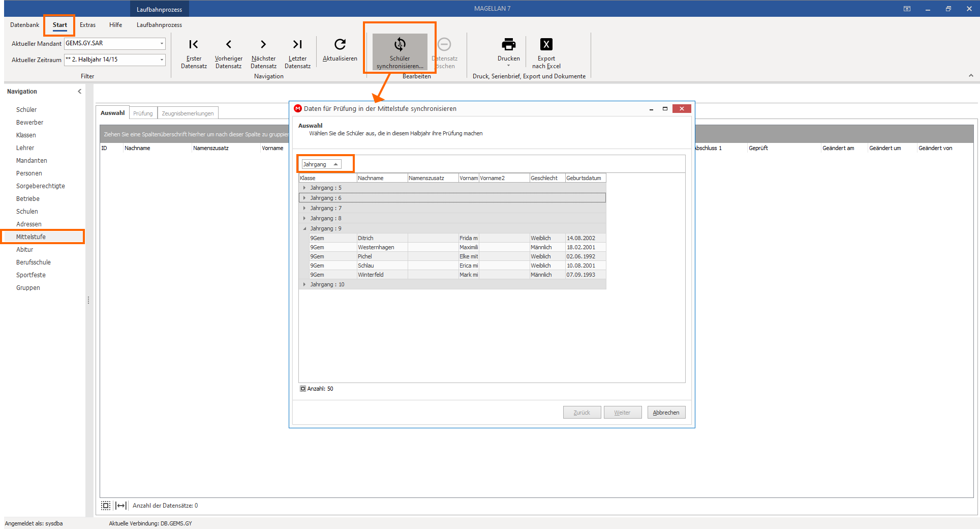Collapse the Jahrgang : 9 group

(x=304, y=228)
